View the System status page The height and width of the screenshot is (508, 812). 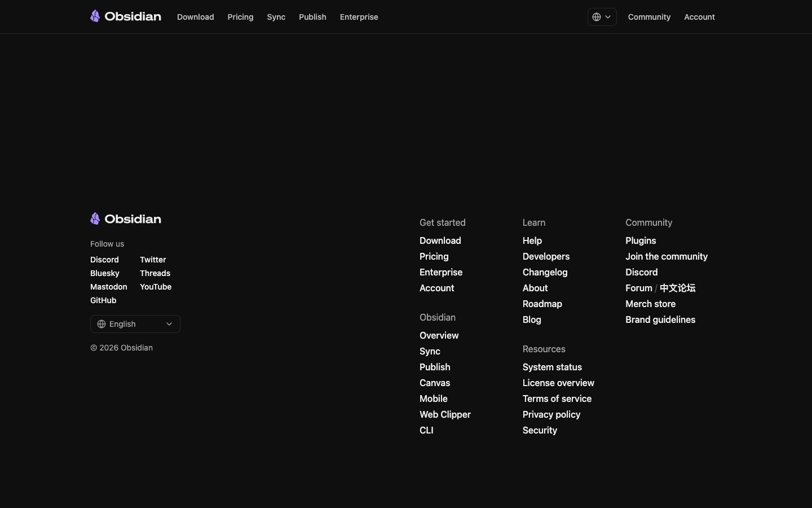(552, 367)
